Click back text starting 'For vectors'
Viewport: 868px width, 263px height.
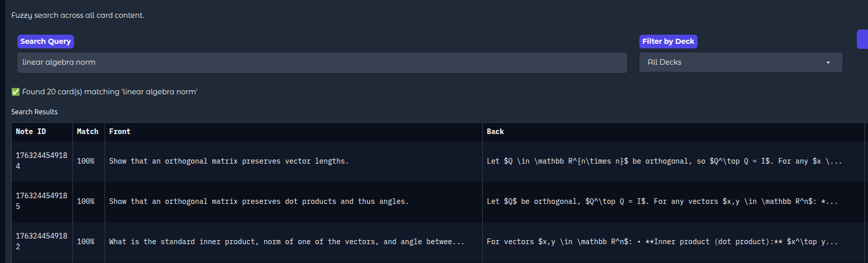coord(662,242)
